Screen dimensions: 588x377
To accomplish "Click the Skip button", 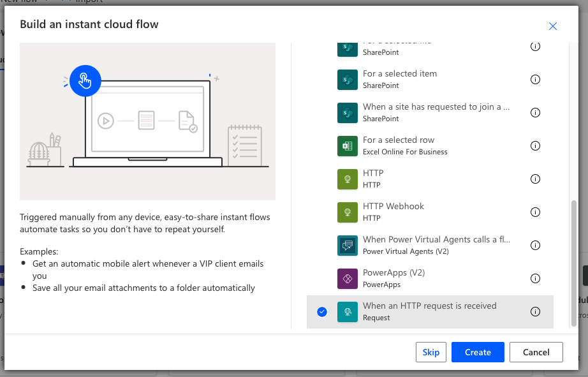I will [431, 352].
